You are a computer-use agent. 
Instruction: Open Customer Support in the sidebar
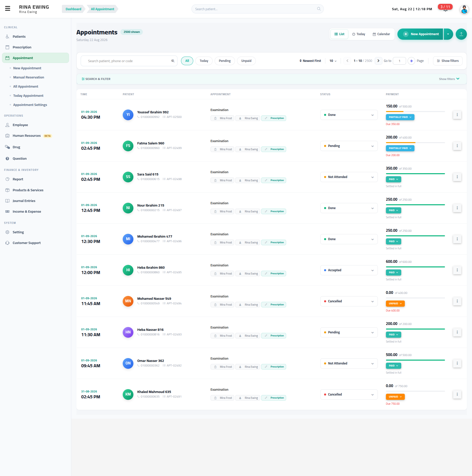[35, 243]
